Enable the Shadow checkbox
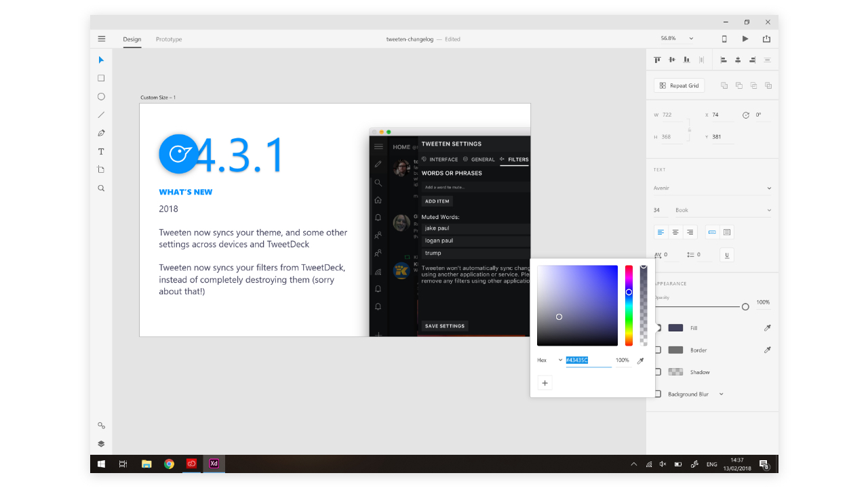 tap(658, 372)
